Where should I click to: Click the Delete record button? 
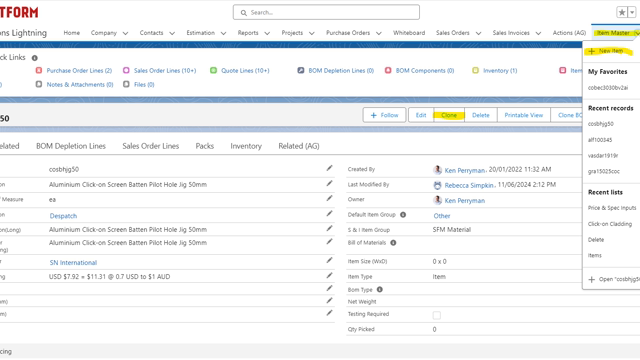pyautogui.click(x=481, y=115)
